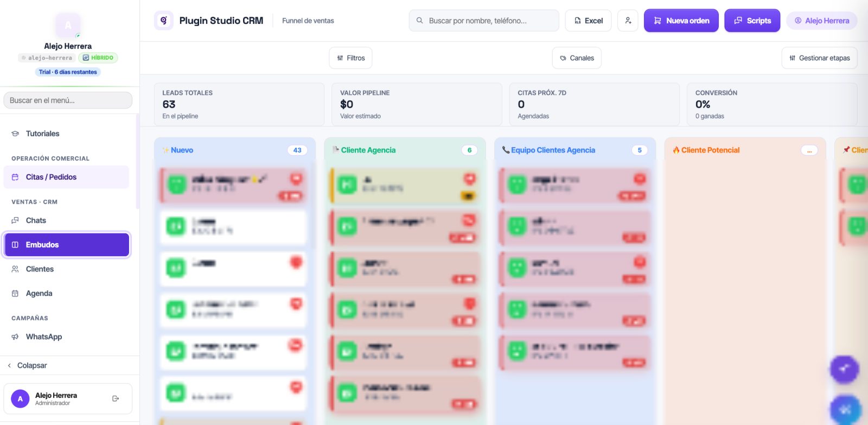The width and height of the screenshot is (868, 425).
Task: Open the Scripts button
Action: coord(752,21)
